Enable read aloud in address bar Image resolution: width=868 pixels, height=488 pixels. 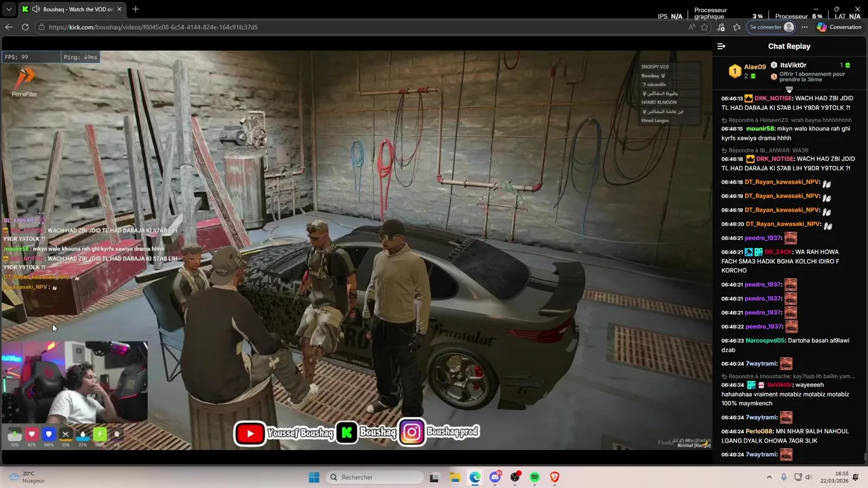pyautogui.click(x=692, y=27)
